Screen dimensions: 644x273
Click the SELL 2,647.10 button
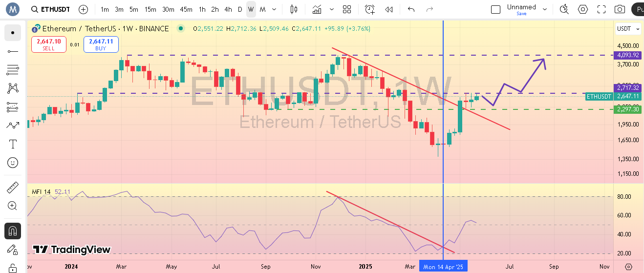point(48,44)
